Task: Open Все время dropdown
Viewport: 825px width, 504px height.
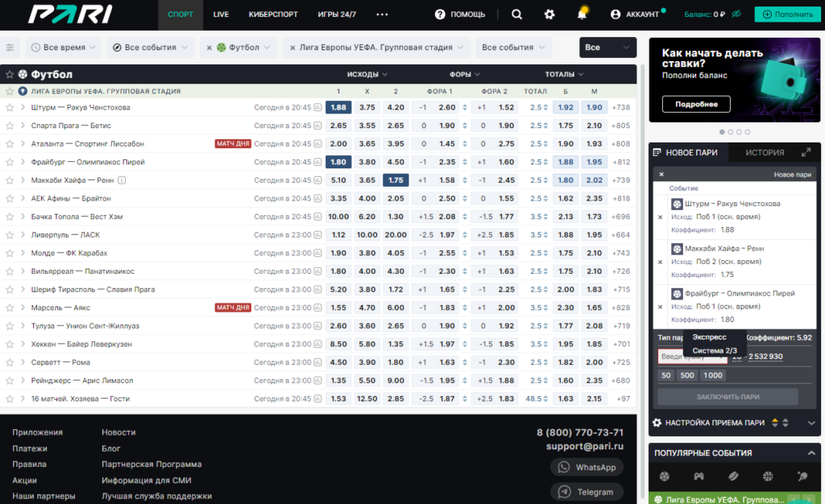Action: pyautogui.click(x=63, y=48)
